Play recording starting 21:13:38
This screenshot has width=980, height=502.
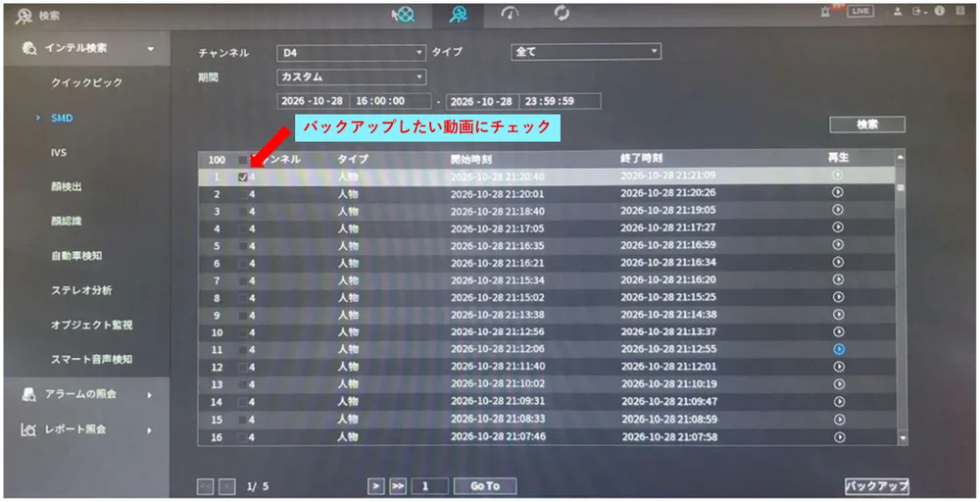tap(838, 315)
